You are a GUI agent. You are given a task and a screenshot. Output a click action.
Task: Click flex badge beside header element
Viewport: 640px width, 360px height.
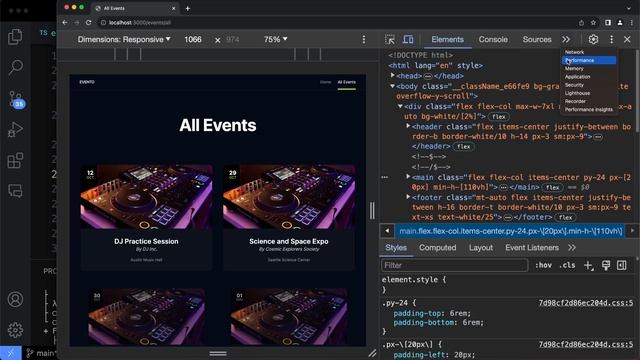[464, 147]
